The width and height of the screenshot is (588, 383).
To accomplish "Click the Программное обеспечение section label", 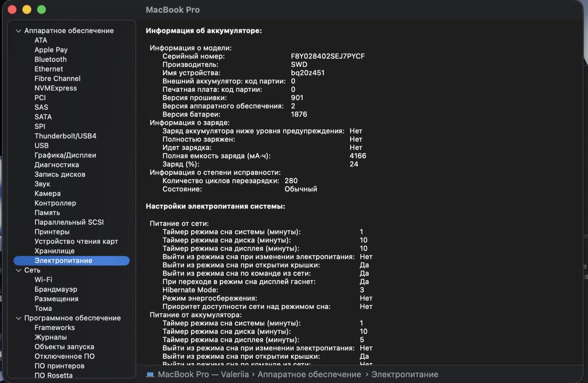I will pyautogui.click(x=72, y=318).
